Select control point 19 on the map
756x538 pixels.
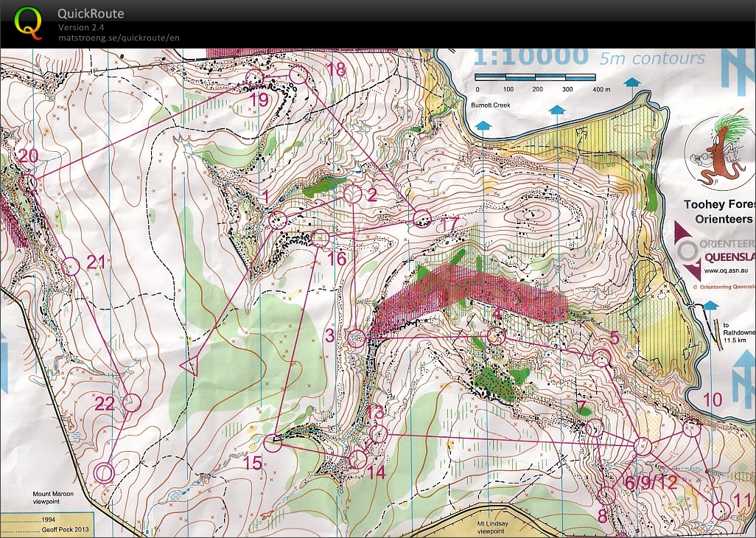point(254,77)
